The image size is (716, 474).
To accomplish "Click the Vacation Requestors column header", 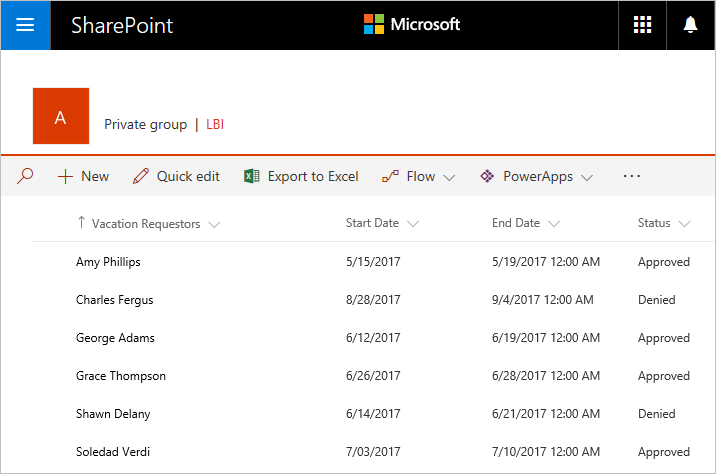I will tap(146, 224).
